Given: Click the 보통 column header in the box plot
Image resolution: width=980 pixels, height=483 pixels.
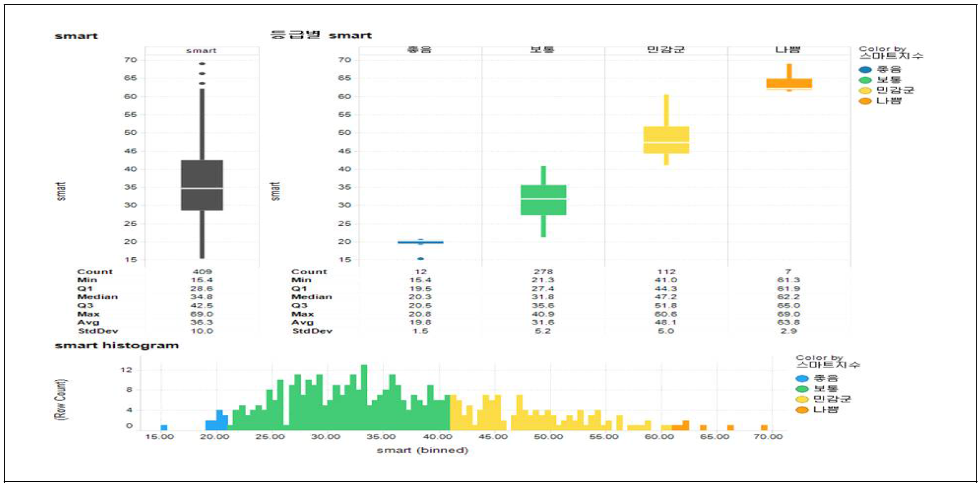Looking at the screenshot, I should click(543, 50).
